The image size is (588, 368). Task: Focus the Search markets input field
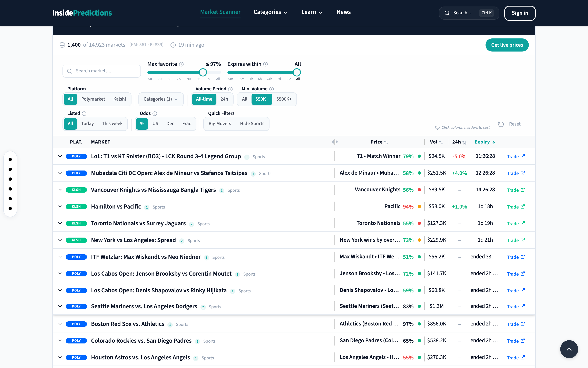coord(101,71)
